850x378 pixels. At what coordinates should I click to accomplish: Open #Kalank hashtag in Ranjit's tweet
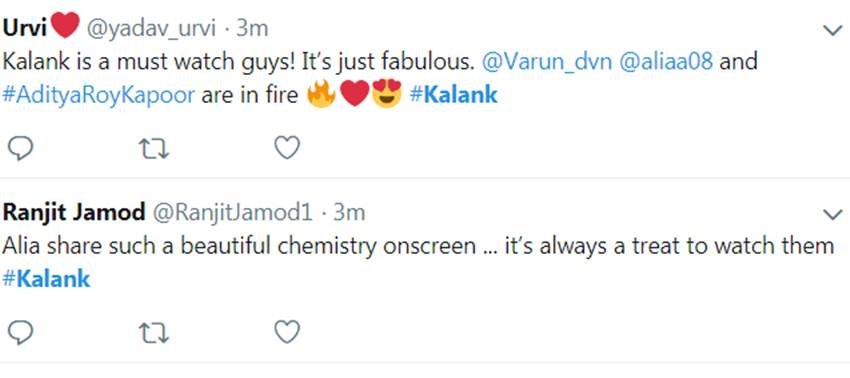(47, 279)
